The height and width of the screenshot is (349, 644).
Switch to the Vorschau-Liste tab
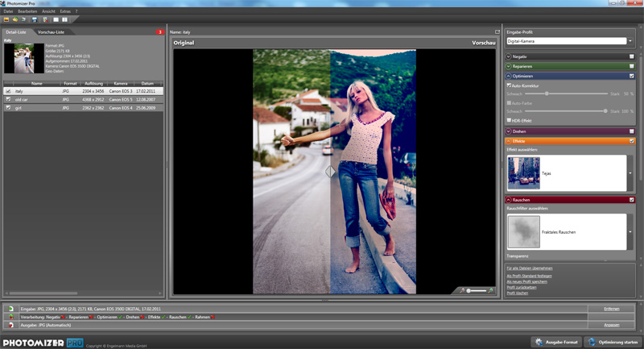[x=51, y=32]
